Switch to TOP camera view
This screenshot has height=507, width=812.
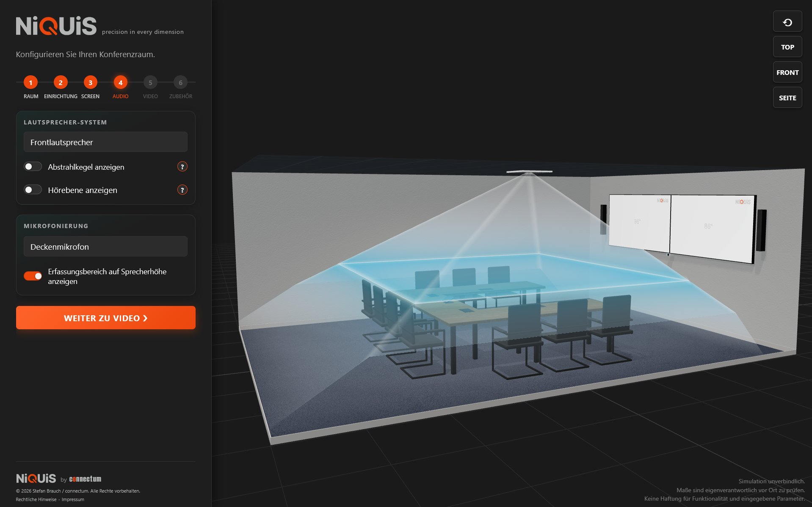click(787, 47)
